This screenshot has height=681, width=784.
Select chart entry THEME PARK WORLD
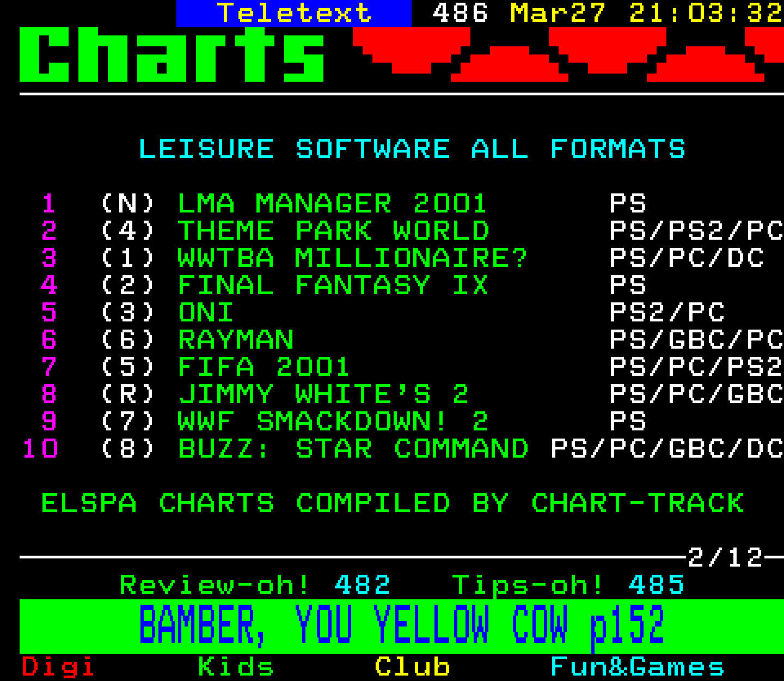(334, 231)
